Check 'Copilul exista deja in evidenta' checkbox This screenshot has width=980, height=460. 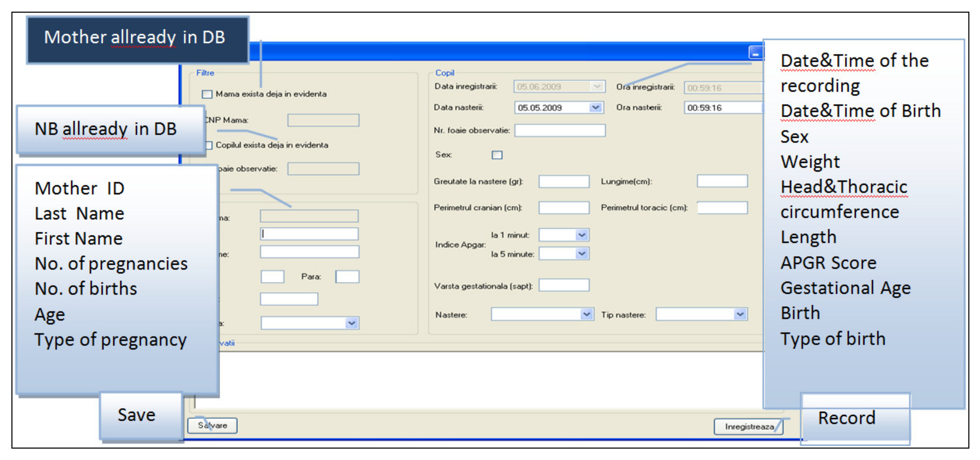[x=209, y=145]
